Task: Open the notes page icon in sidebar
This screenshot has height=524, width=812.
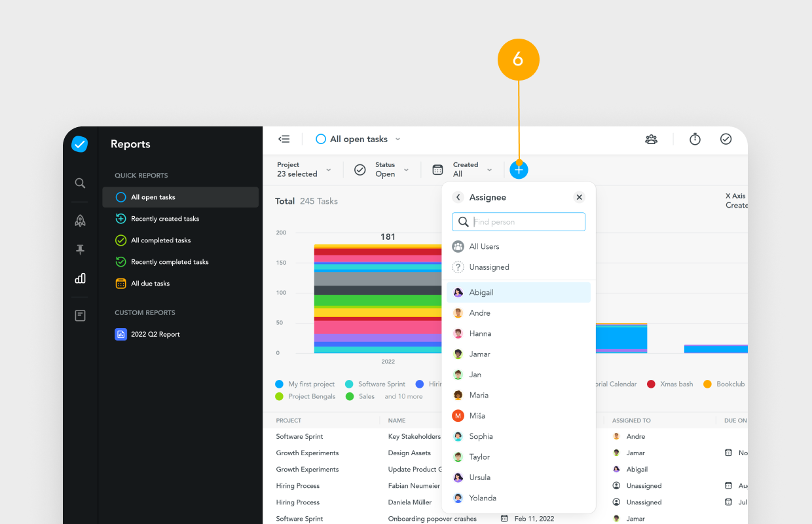Action: click(80, 316)
